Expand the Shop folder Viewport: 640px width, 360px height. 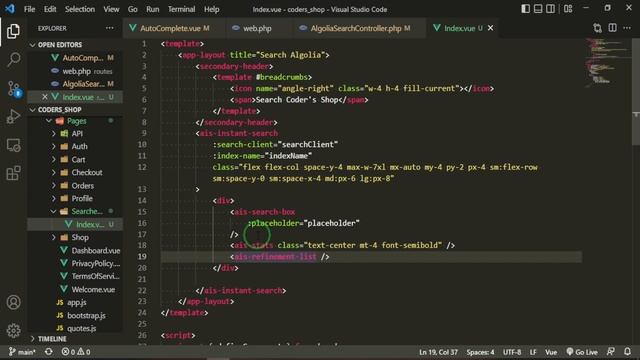pos(53,237)
